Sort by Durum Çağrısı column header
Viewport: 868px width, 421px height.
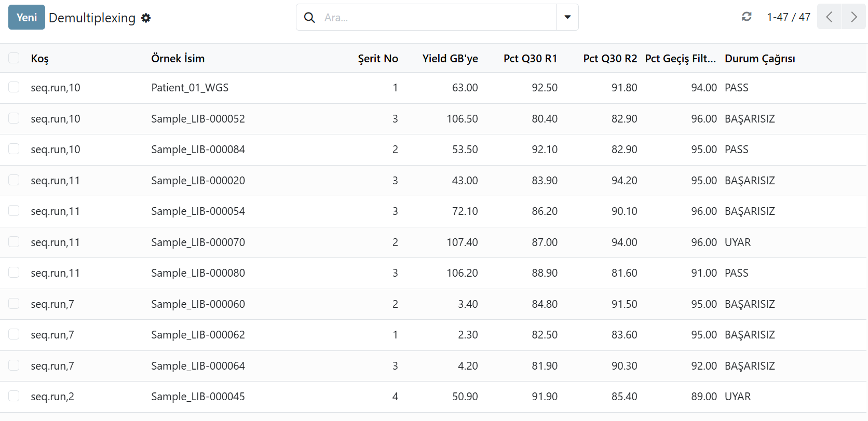tap(760, 59)
